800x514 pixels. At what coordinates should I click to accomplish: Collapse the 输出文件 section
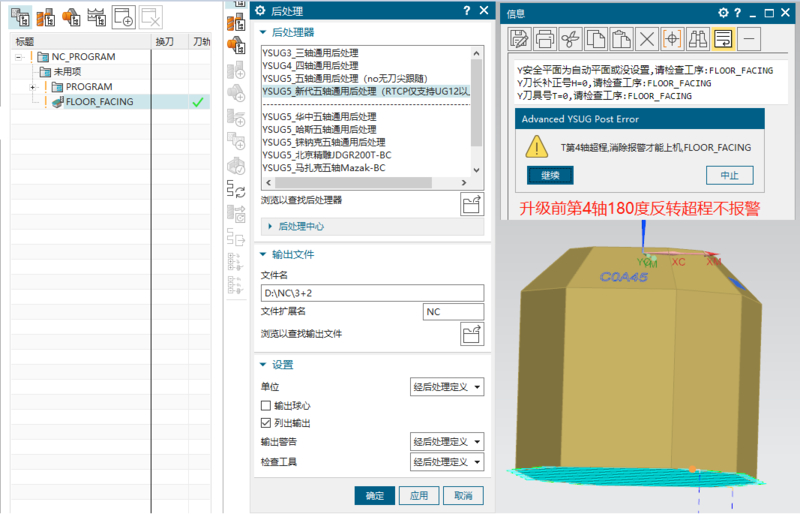[x=263, y=254]
